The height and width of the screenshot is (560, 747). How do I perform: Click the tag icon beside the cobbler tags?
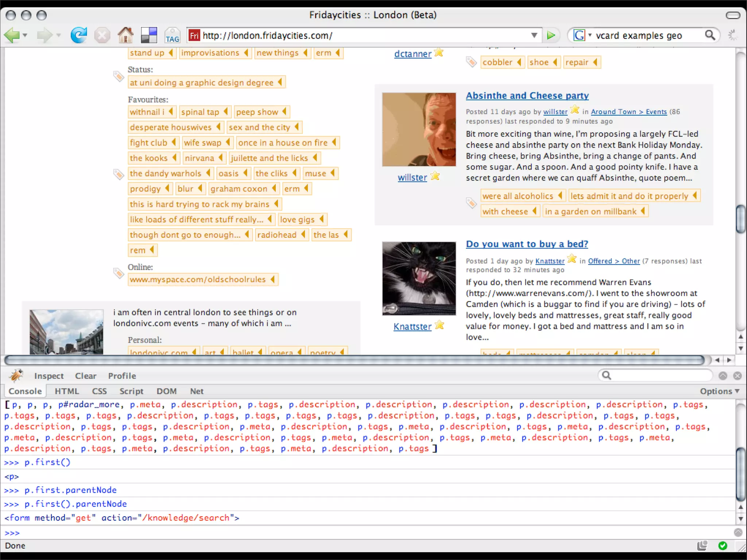coord(471,62)
